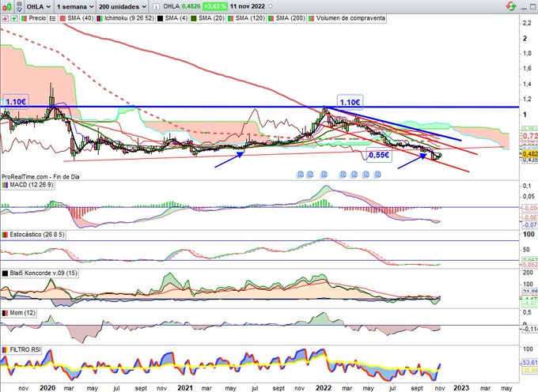This screenshot has height=392, width=538.
Task: Click the black Koncorde indicator icon
Action: [x=5, y=273]
